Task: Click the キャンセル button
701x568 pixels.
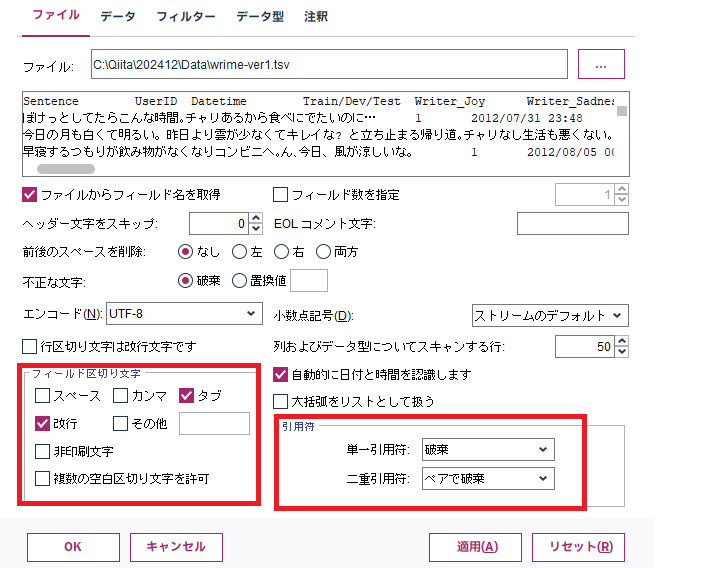Action: (x=176, y=547)
